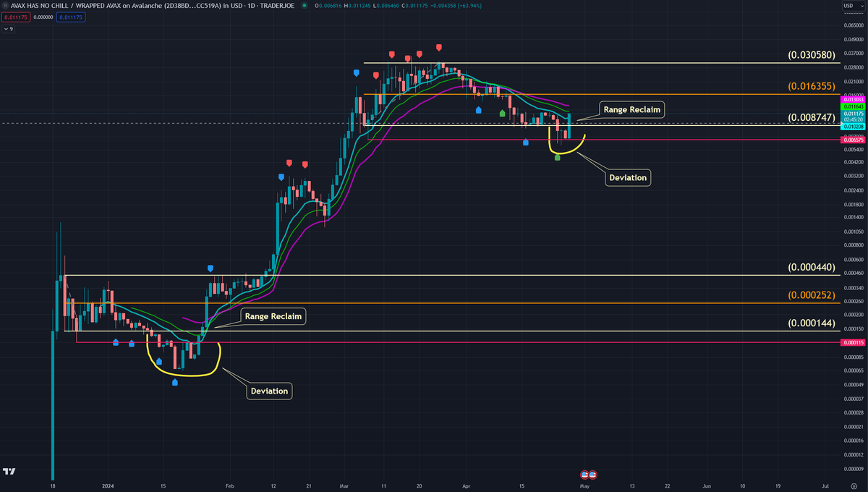
Task: Click the TRADERJOE exchange label
Action: [277, 5]
